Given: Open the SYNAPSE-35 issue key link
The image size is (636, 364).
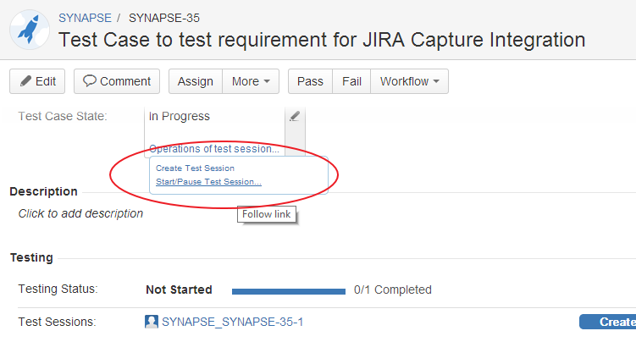Looking at the screenshot, I should tap(164, 18).
